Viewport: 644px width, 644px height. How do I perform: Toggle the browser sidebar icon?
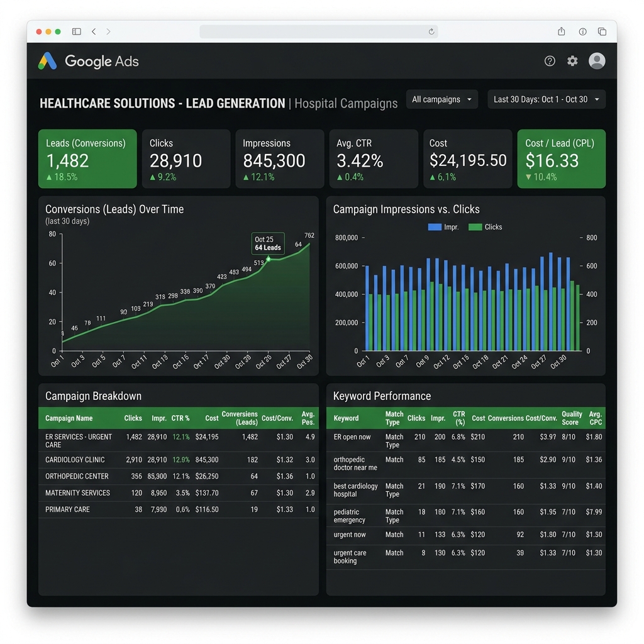click(76, 31)
